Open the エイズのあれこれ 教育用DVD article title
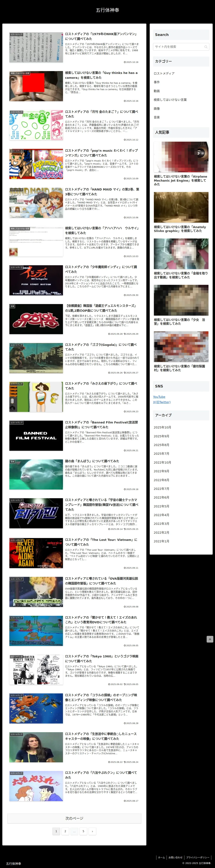Viewport: 215px width, 868px height. [x=101, y=620]
